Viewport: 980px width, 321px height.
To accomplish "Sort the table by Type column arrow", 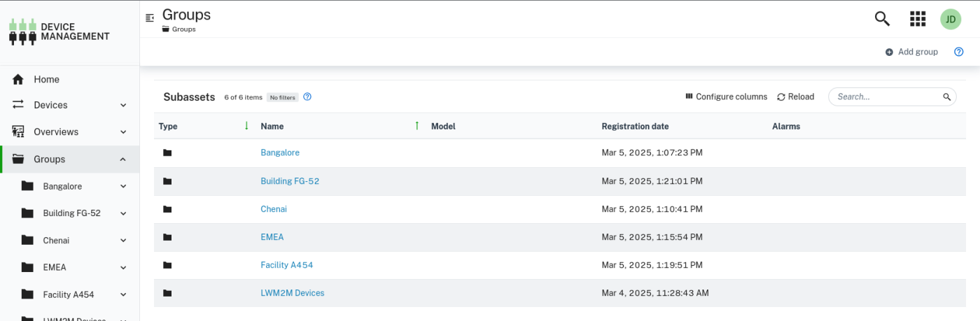I will 246,126.
